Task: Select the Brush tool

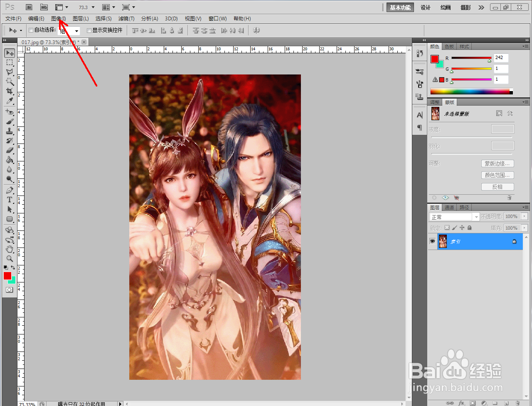Action: [10, 121]
